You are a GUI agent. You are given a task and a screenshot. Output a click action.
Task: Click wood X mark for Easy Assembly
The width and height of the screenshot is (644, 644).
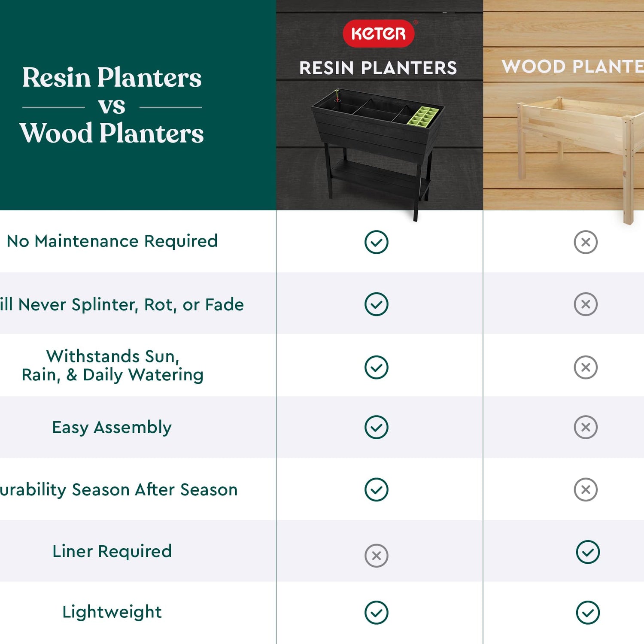[586, 427]
